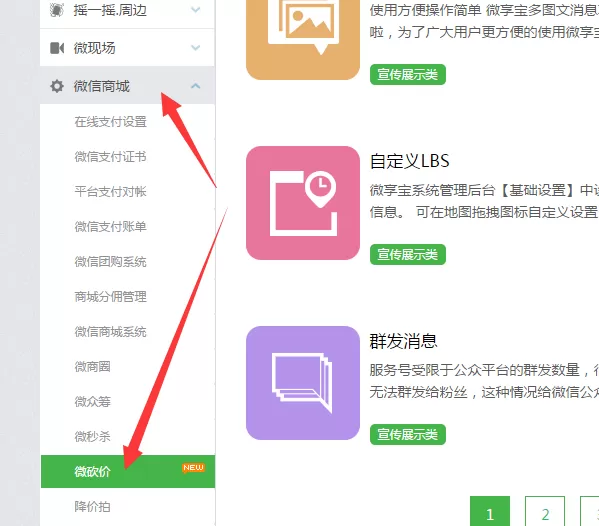
Task: Select 在线支付设置 in sidebar
Action: [110, 121]
